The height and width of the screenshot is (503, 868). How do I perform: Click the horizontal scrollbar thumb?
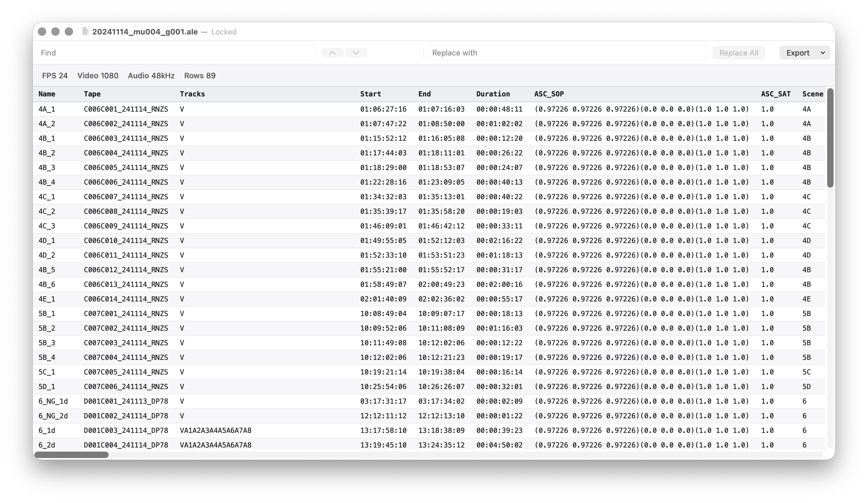click(x=72, y=455)
